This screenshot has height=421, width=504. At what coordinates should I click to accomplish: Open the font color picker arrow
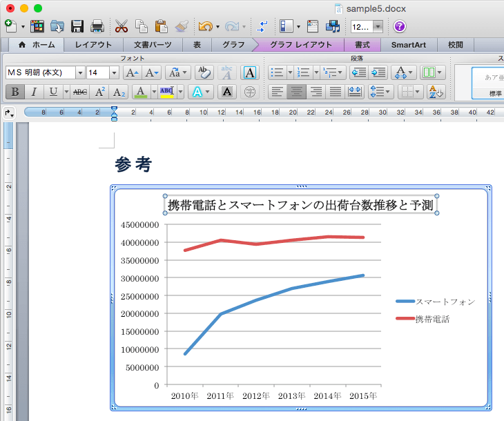(154, 92)
